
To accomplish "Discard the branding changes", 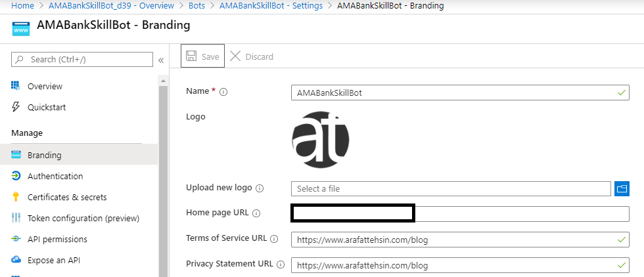I will [x=251, y=56].
